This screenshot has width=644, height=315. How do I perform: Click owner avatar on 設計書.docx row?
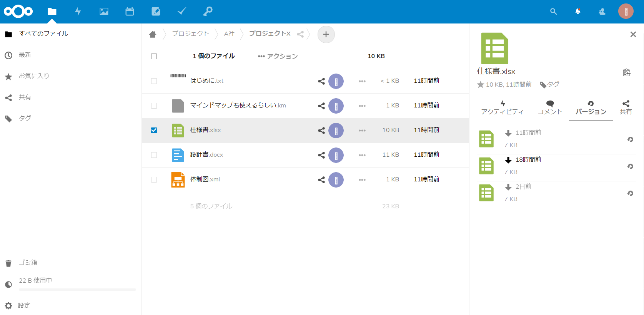pos(336,155)
